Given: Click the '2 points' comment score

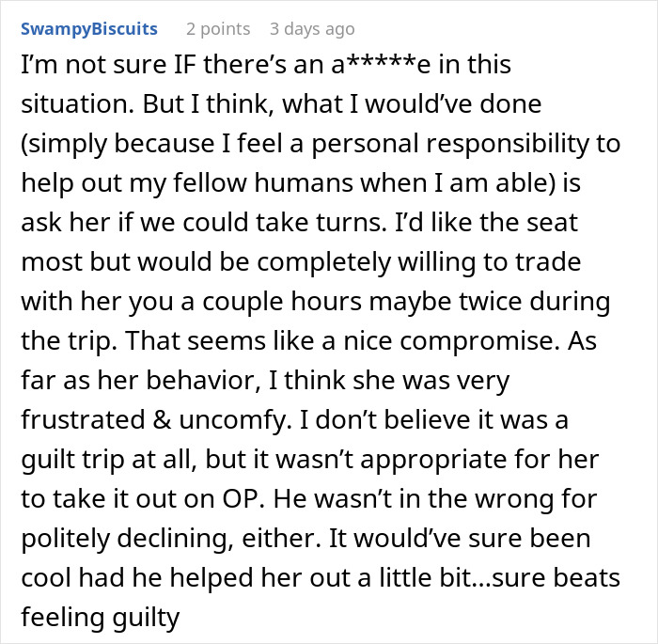Looking at the screenshot, I should pyautogui.click(x=218, y=29).
